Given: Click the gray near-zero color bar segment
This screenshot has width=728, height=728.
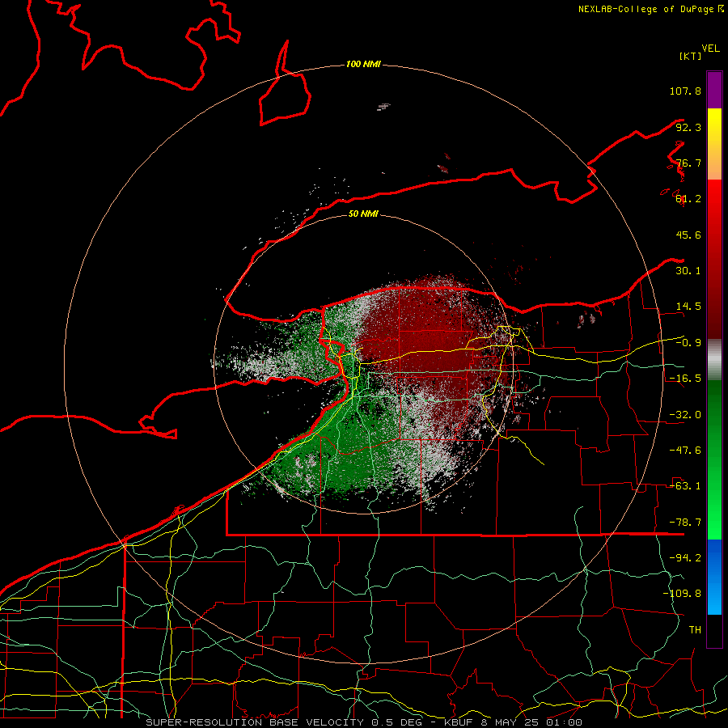Looking at the screenshot, I should [x=714, y=359].
